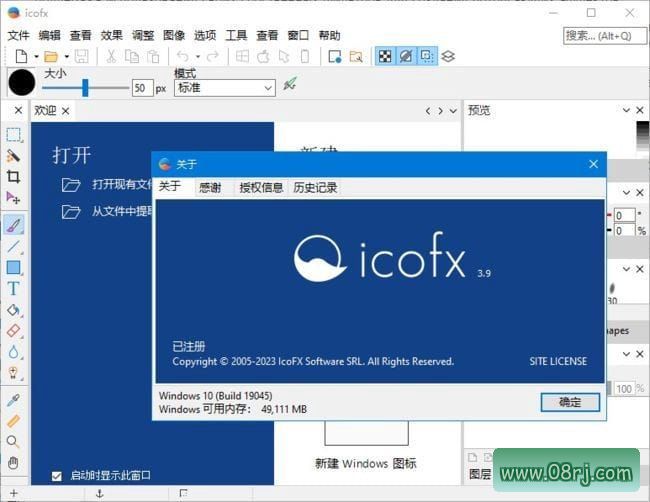
Task: Select the eyedropper color picker tool
Action: (13, 400)
